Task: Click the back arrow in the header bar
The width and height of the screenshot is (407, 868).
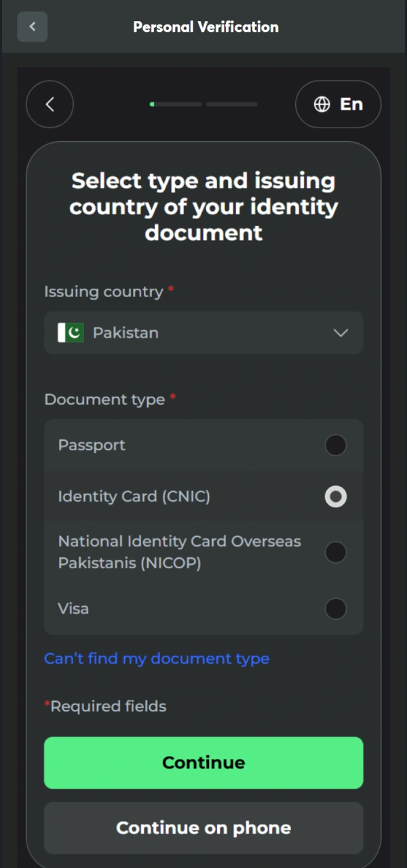Action: click(32, 26)
